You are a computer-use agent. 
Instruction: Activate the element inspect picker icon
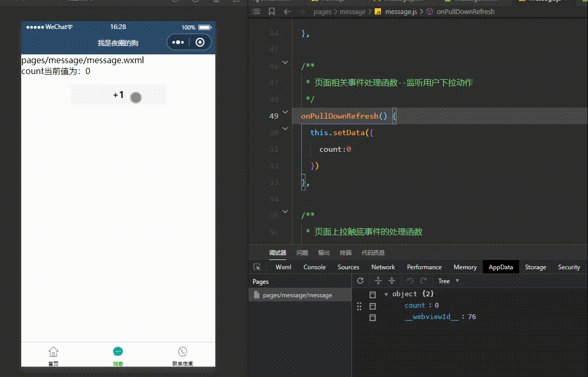pyautogui.click(x=257, y=267)
